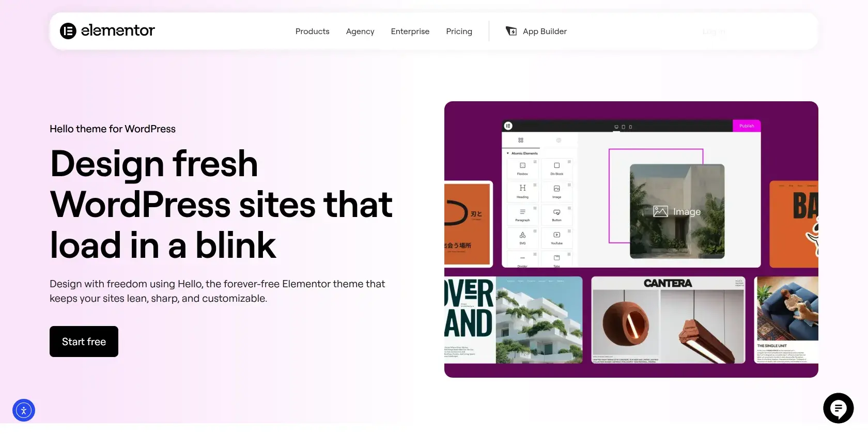Open the Products menu
868x434 pixels.
point(312,32)
